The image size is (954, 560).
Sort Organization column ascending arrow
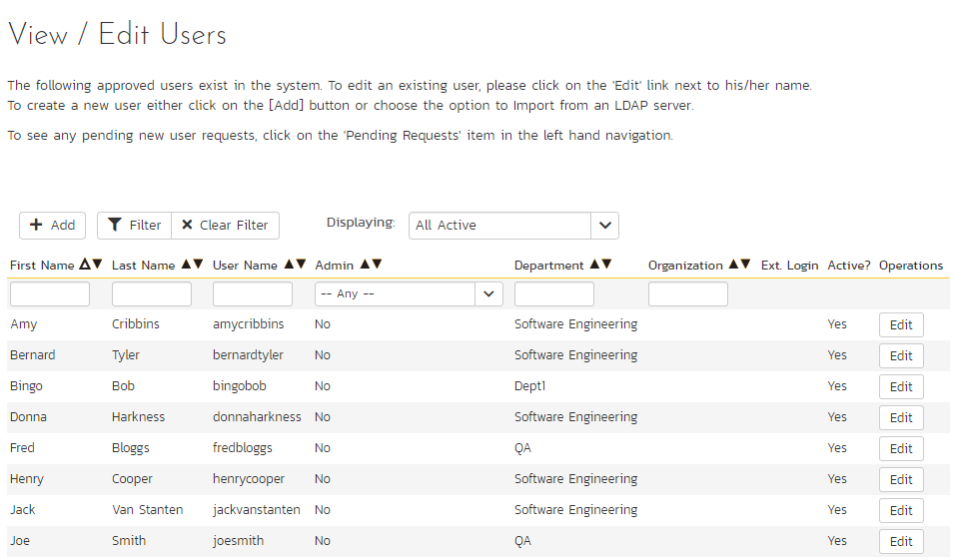click(x=733, y=265)
